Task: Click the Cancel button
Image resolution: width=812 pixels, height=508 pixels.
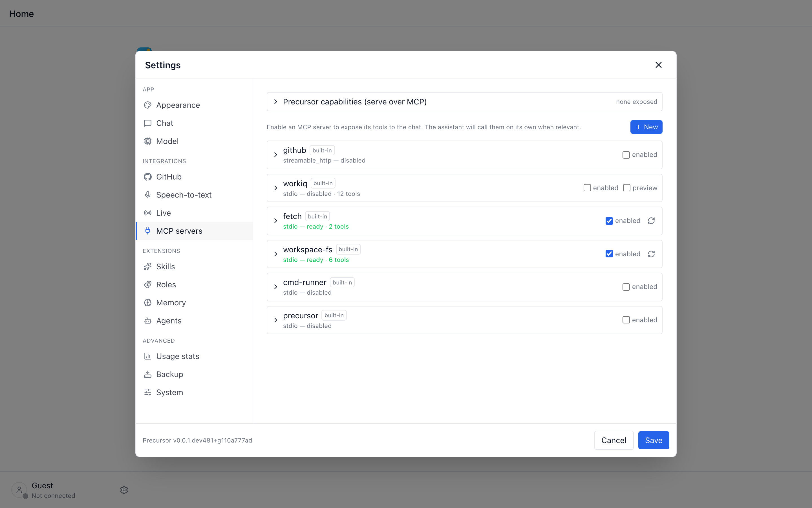Action: pos(614,440)
